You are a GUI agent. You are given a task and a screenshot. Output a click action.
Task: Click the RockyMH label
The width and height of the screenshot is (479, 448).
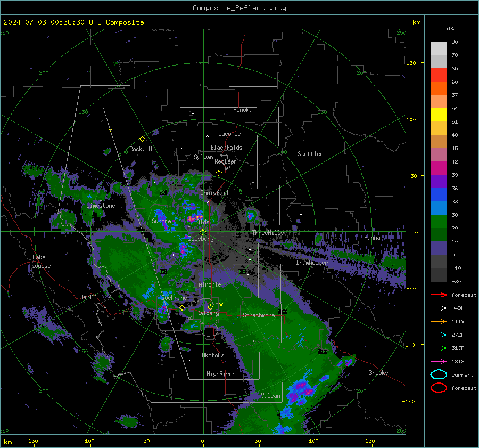pyautogui.click(x=141, y=149)
